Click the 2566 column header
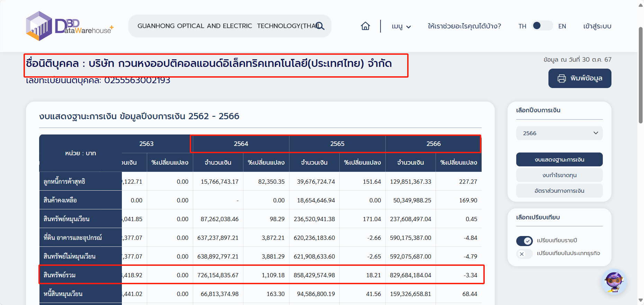644x305 pixels. [433, 144]
